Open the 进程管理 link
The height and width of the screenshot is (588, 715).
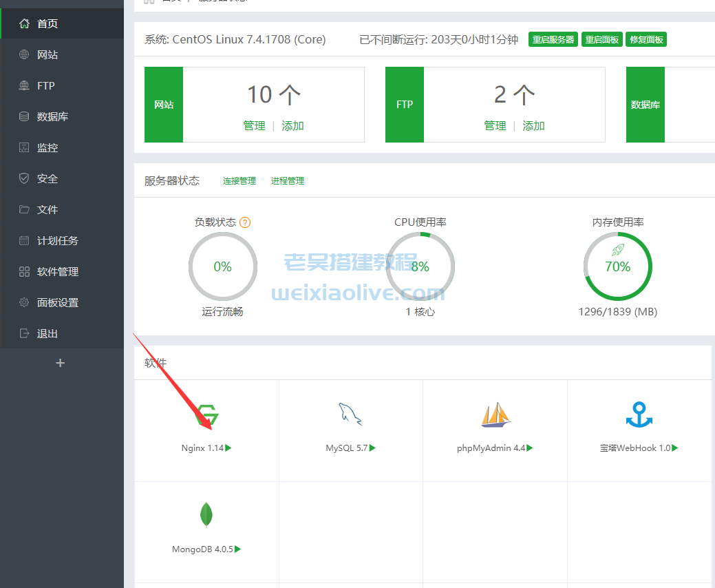(x=288, y=181)
